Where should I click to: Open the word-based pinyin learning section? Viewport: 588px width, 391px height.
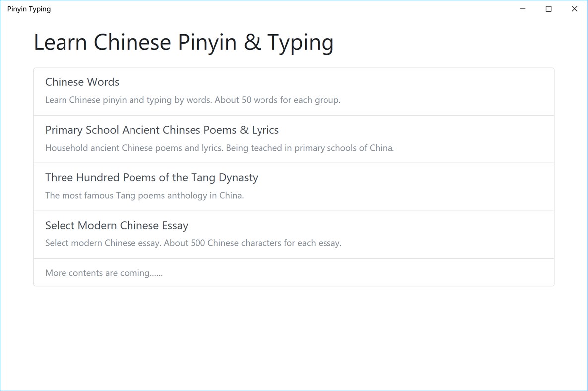click(293, 91)
